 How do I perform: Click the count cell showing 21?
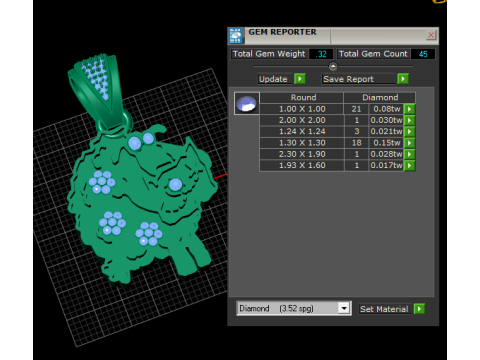[356, 109]
